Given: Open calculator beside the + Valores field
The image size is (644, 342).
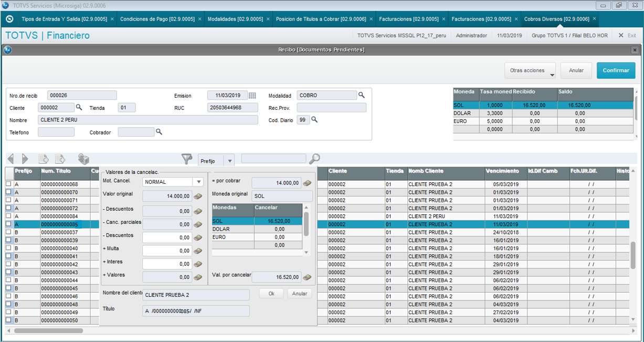Looking at the screenshot, I should (x=198, y=277).
